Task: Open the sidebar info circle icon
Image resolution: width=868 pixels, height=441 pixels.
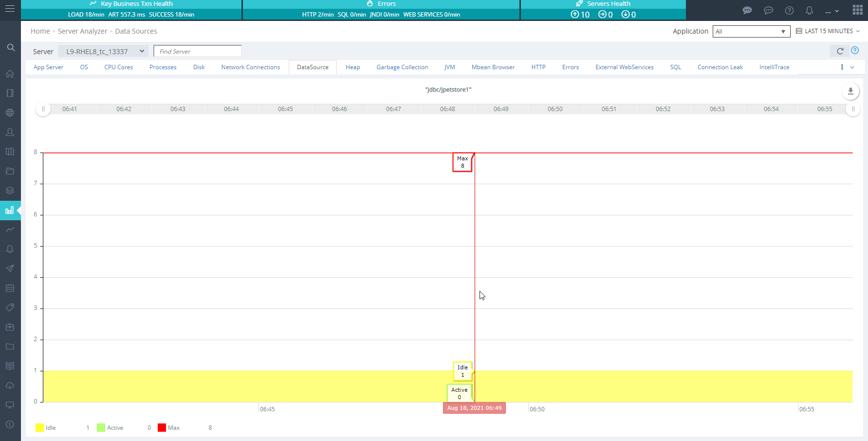Action: (10, 424)
